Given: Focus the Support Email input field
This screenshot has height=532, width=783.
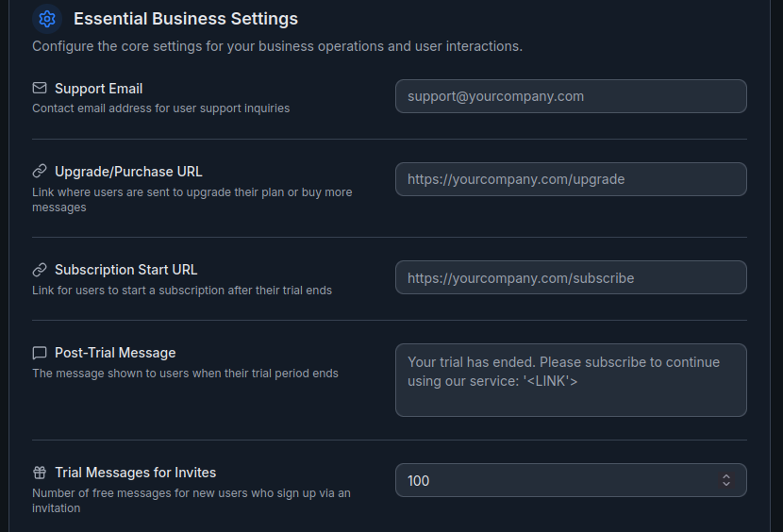Looking at the screenshot, I should click(x=571, y=96).
